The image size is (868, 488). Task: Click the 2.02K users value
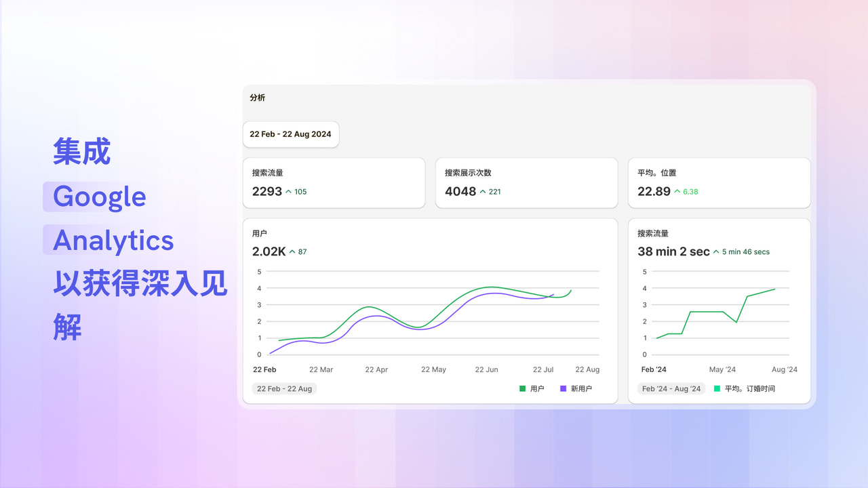(x=269, y=251)
